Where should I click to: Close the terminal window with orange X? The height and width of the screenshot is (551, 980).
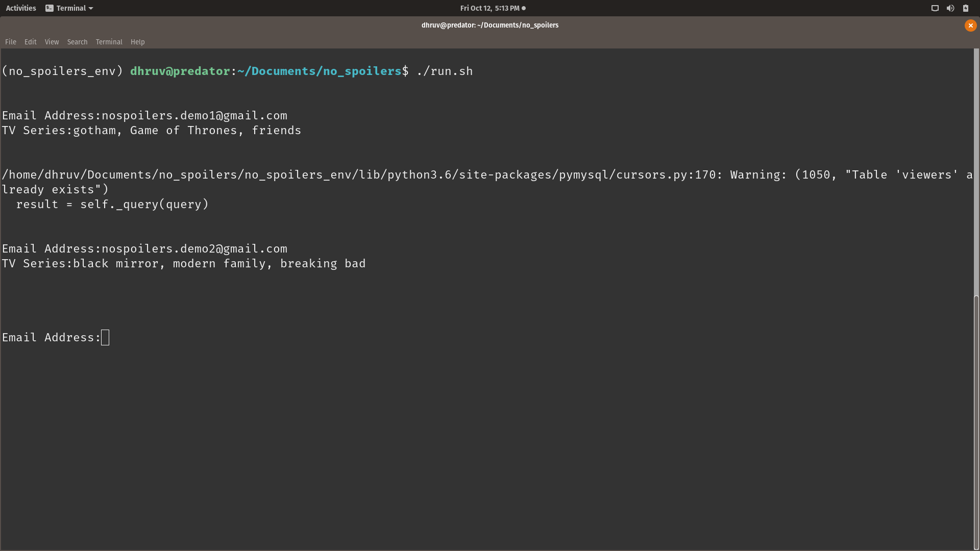point(970,26)
